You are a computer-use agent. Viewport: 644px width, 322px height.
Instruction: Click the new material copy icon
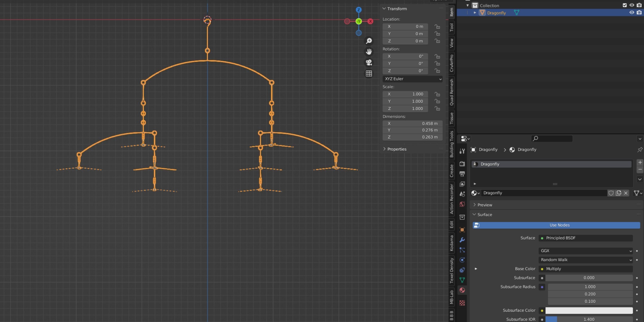coord(618,193)
